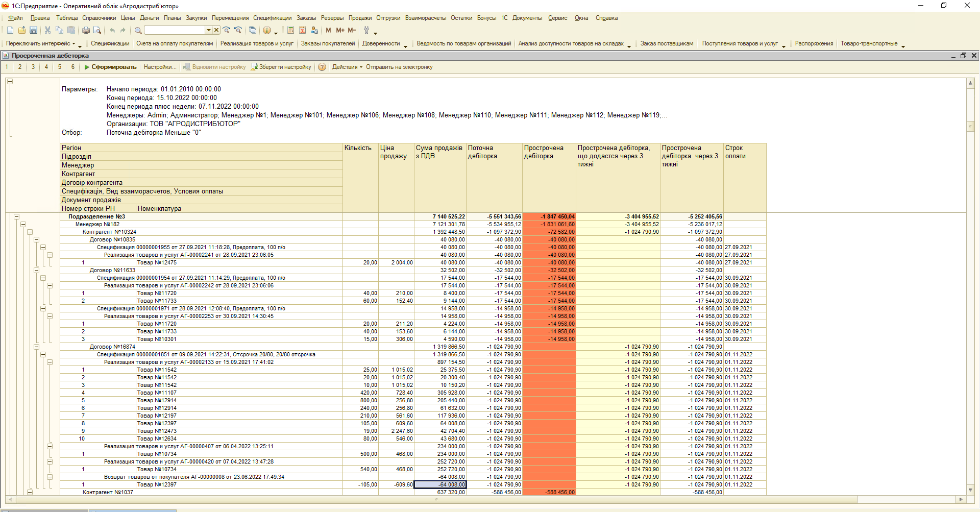
Task: Open the Продажи menu
Action: 360,18
